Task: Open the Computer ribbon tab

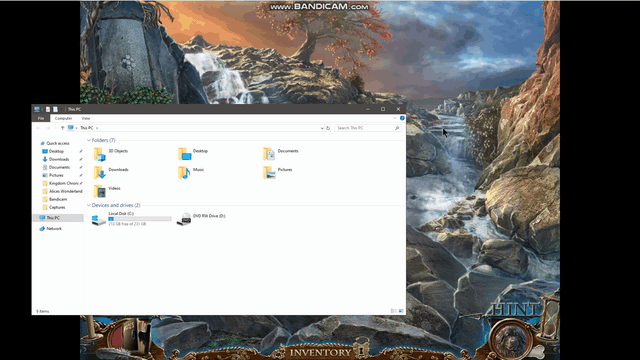Action: 63,118
